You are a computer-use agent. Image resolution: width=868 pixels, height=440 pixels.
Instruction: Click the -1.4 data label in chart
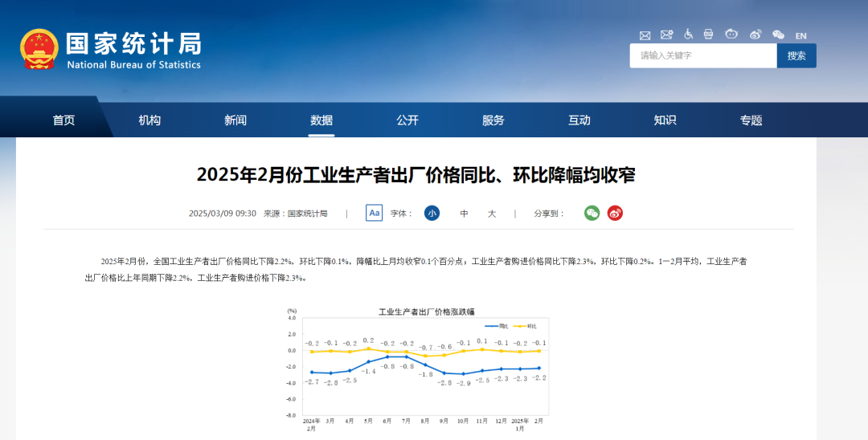[369, 372]
